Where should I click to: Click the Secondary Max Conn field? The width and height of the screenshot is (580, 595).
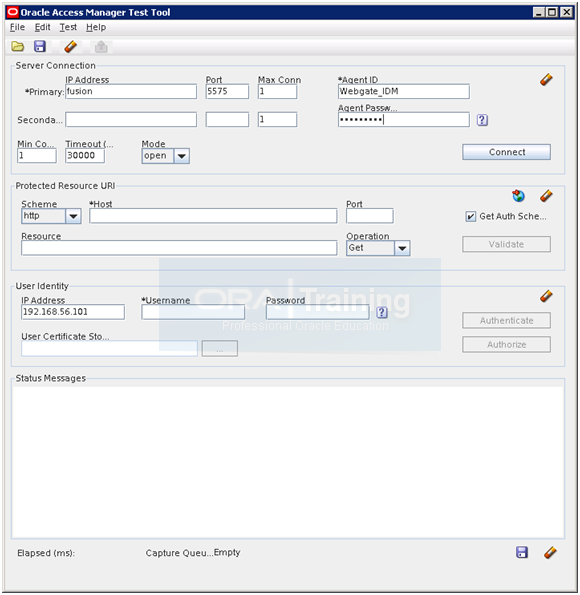coord(277,120)
